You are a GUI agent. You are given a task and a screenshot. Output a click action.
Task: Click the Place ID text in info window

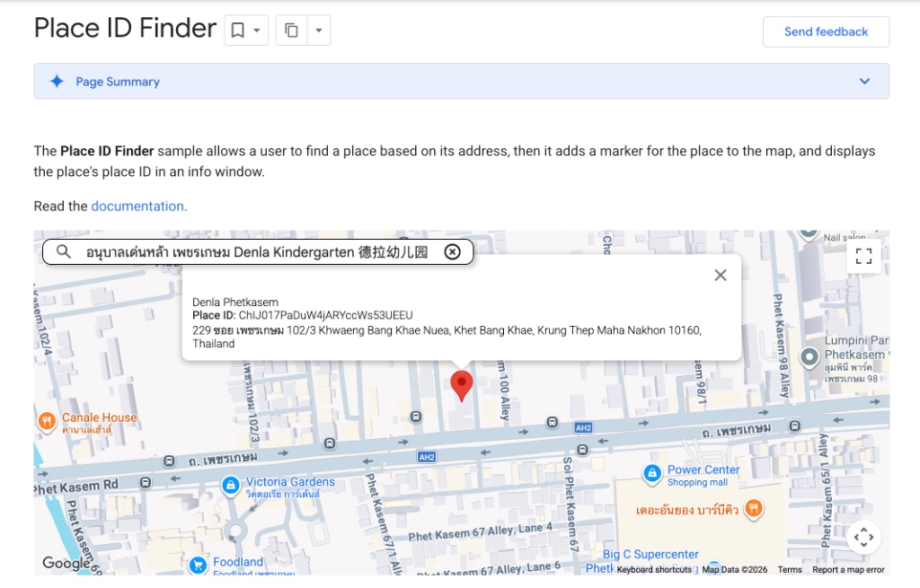(x=302, y=315)
